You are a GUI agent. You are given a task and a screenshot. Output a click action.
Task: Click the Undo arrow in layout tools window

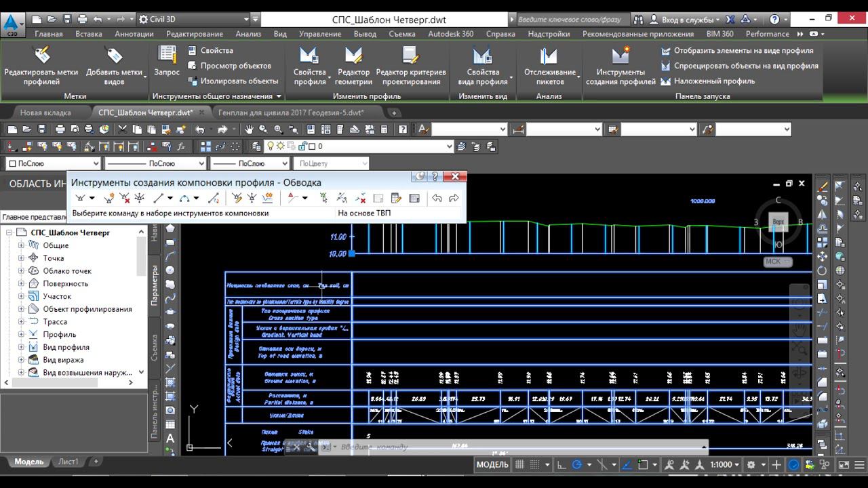[437, 199]
